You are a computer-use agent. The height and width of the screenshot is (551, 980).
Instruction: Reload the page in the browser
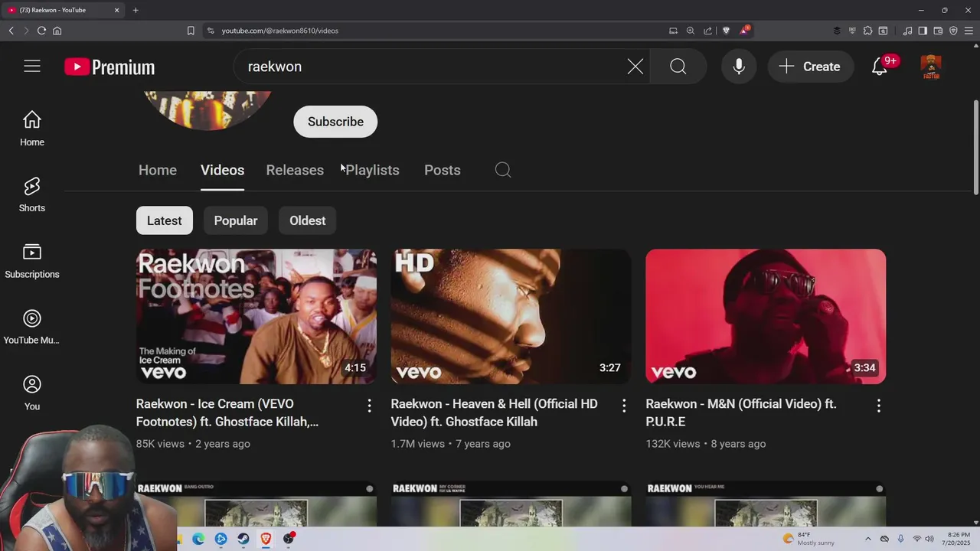click(x=41, y=31)
